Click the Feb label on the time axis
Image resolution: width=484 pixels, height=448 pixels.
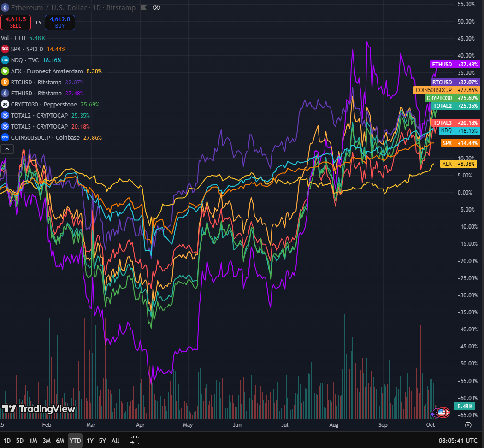point(47,425)
